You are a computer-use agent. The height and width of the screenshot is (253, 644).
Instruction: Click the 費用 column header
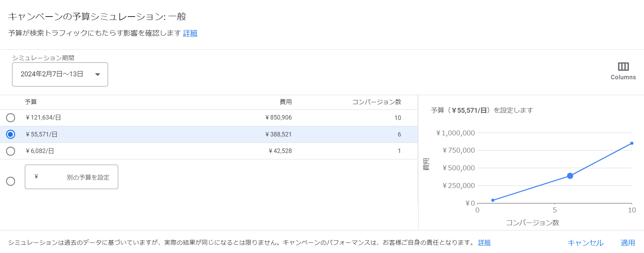click(286, 102)
